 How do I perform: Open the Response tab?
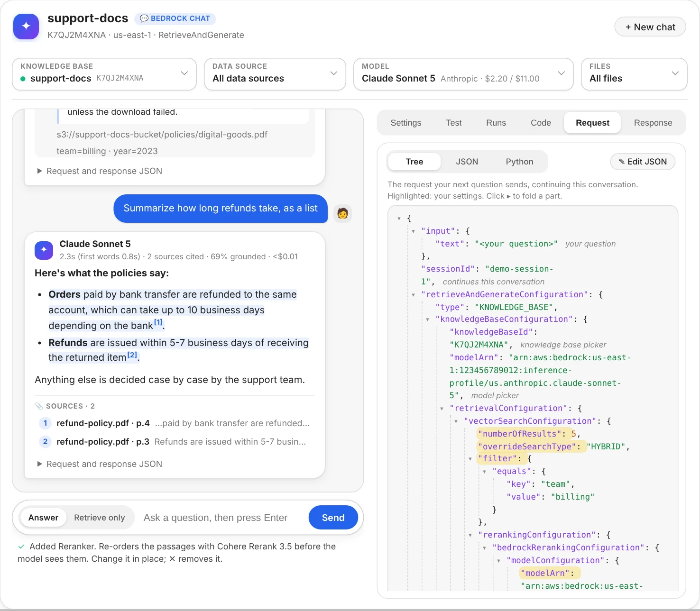(653, 123)
